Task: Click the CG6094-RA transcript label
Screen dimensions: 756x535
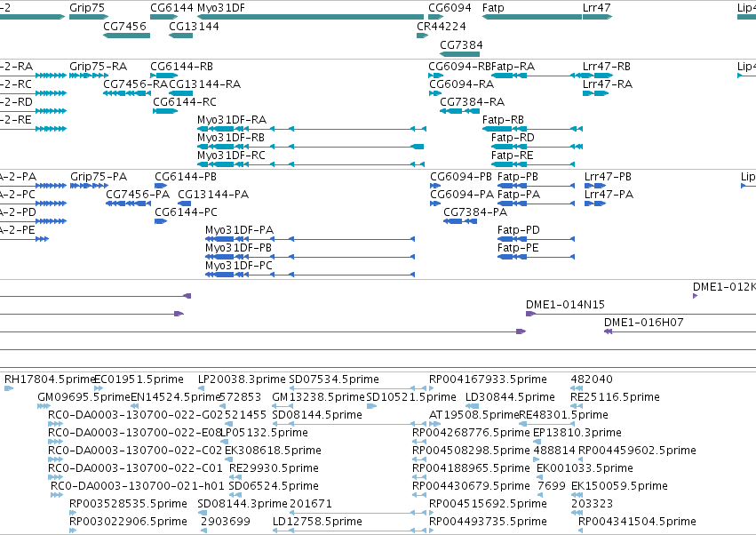Action: 462,84
